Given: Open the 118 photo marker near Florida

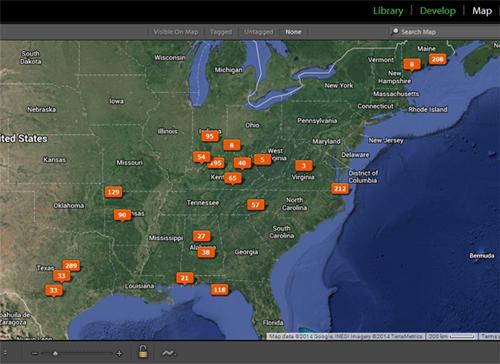Looking at the screenshot, I should (x=219, y=290).
